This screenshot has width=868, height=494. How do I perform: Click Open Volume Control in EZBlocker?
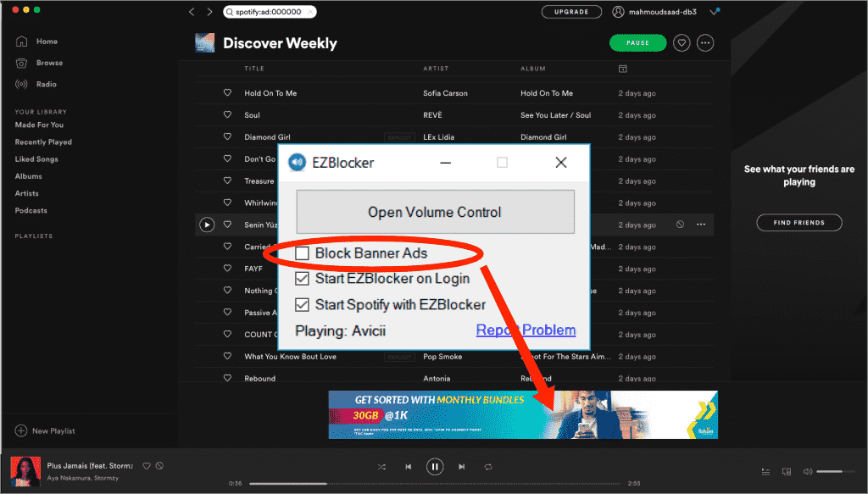(435, 212)
